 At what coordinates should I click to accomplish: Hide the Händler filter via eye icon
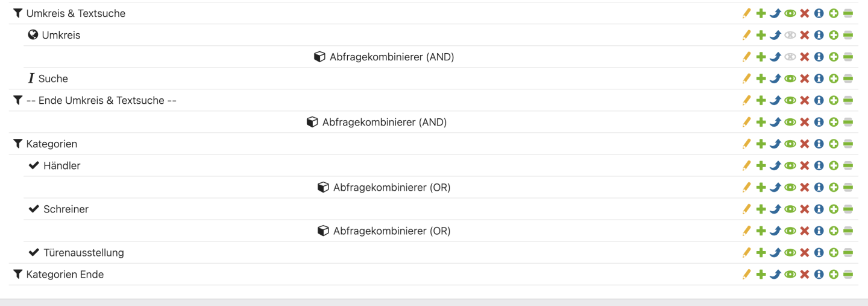click(790, 165)
